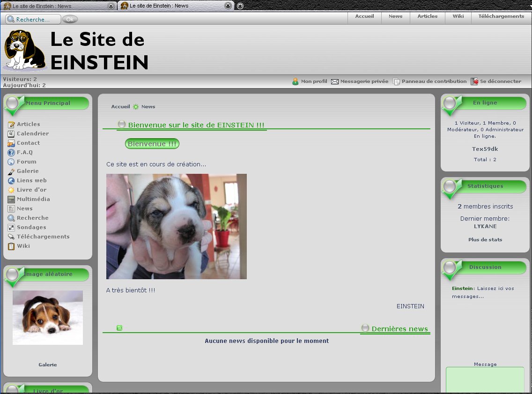The image size is (532, 394).
Task: Open a new browser tab with the plus button
Action: pyautogui.click(x=240, y=6)
